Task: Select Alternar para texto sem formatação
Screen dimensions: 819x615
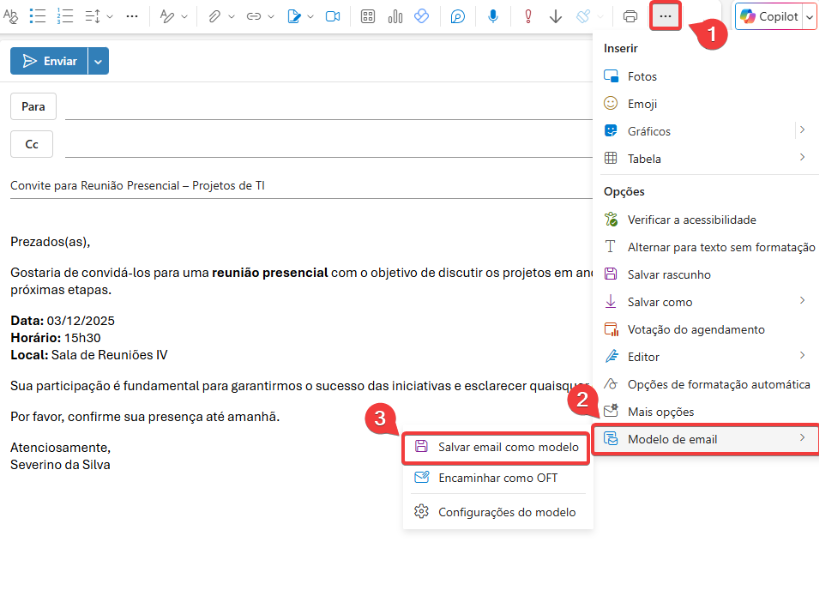Action: 720,247
